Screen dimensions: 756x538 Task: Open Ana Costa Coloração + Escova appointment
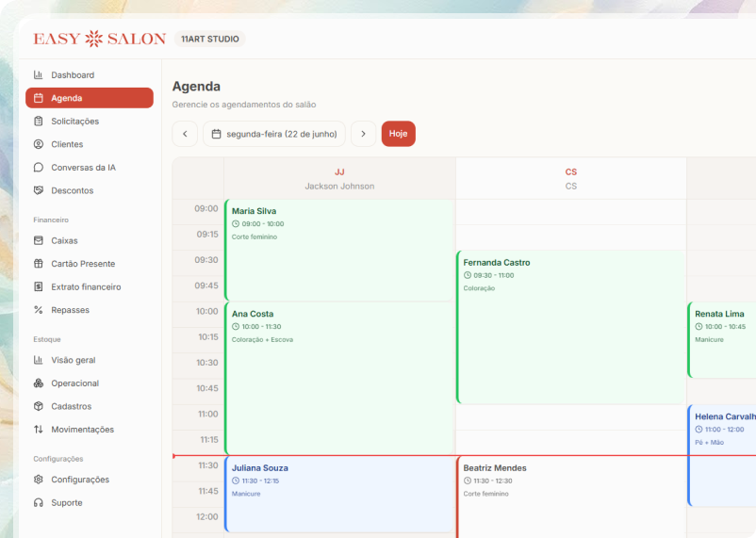339,379
